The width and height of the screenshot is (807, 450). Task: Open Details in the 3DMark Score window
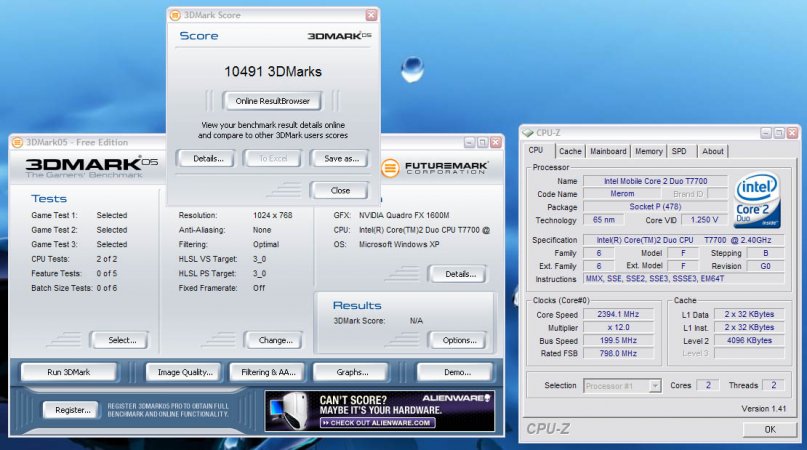208,159
